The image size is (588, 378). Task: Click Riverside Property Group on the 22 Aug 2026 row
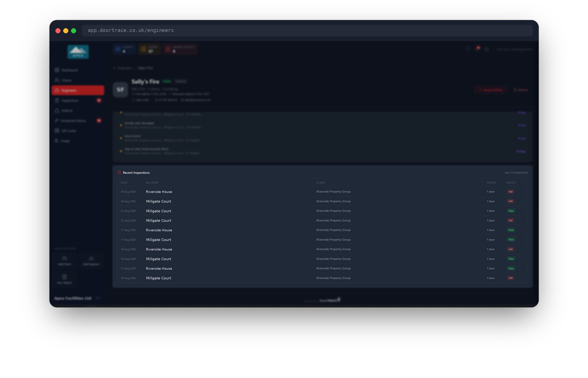tap(333, 220)
